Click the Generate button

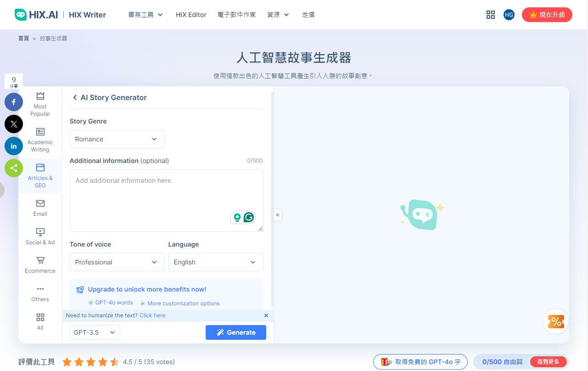coord(236,332)
